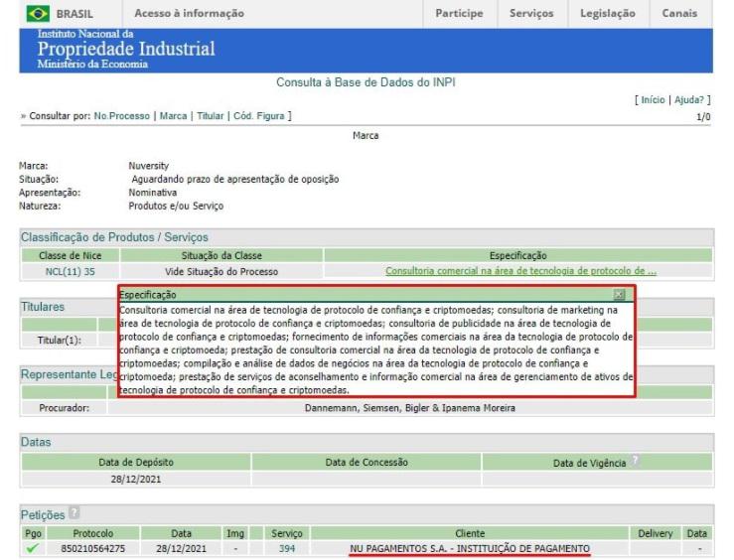Screen dimensions: 734x560
Task: Click the Titular(1): row label
Action: (59, 341)
